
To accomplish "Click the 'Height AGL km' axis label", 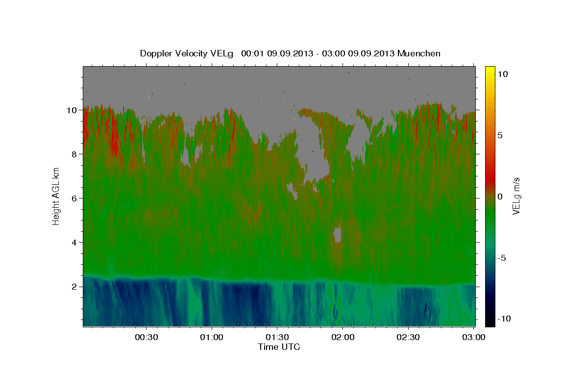I will pos(56,196).
